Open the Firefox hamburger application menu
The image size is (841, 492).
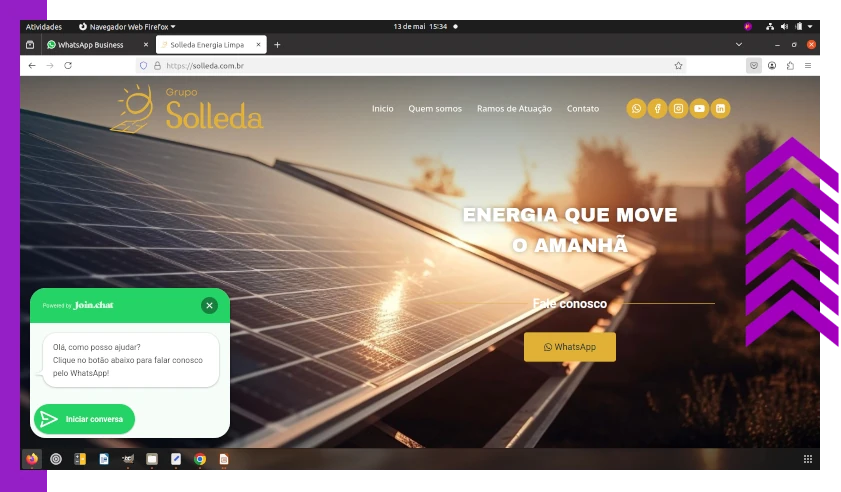pyautogui.click(x=808, y=65)
